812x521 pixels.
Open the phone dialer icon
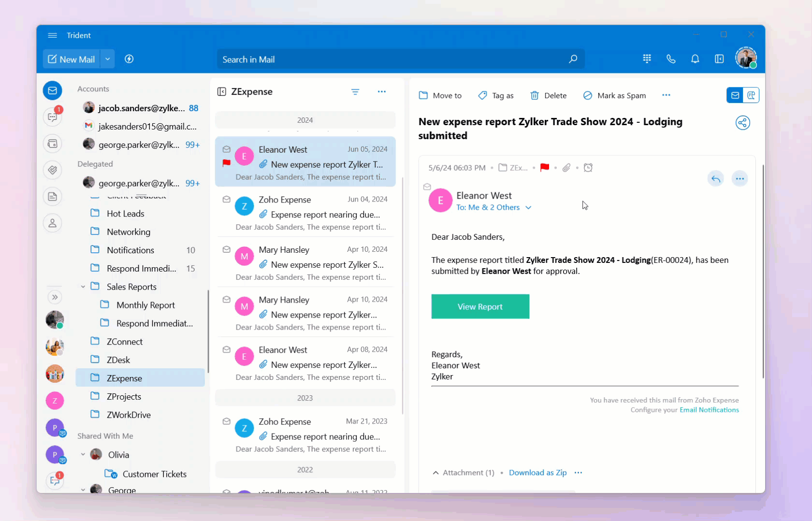click(x=671, y=58)
